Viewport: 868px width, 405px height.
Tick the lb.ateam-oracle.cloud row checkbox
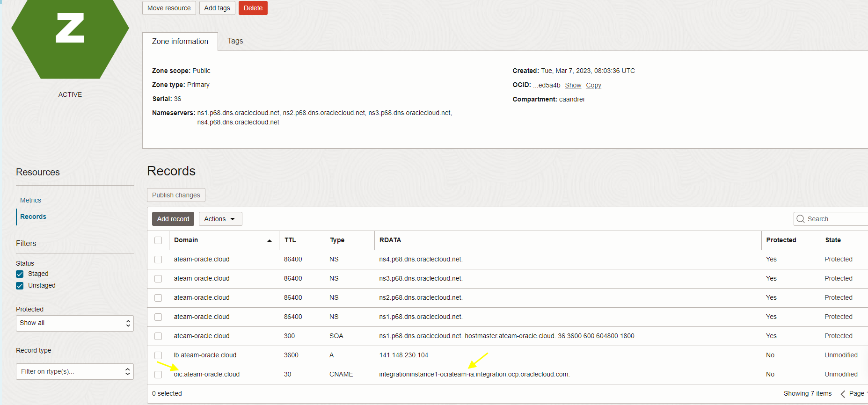158,355
